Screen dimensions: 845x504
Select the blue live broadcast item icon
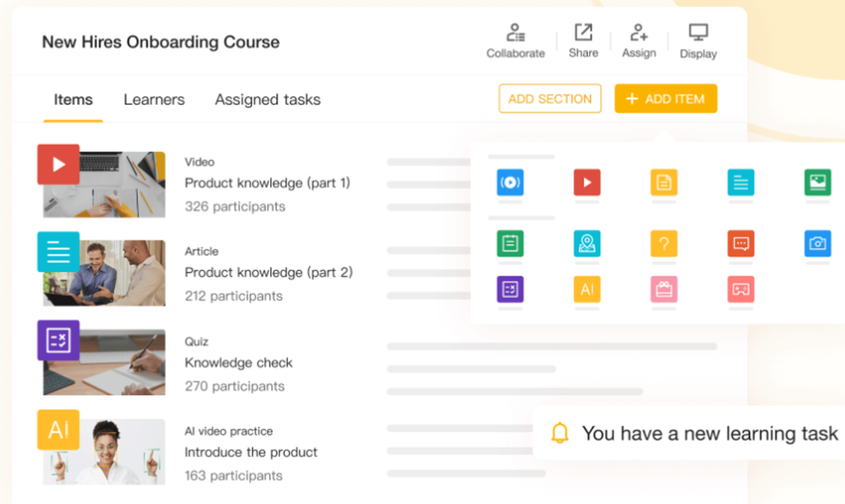[x=510, y=182]
